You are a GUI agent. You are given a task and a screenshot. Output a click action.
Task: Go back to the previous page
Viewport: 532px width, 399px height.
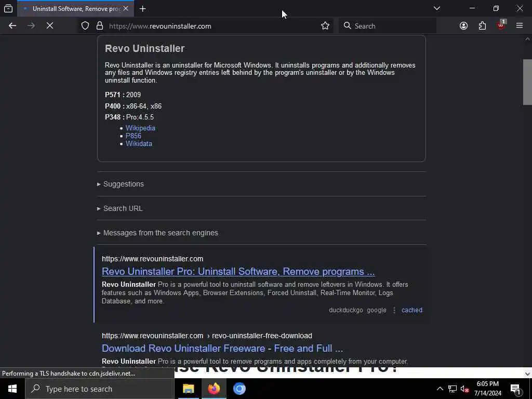pyautogui.click(x=12, y=26)
